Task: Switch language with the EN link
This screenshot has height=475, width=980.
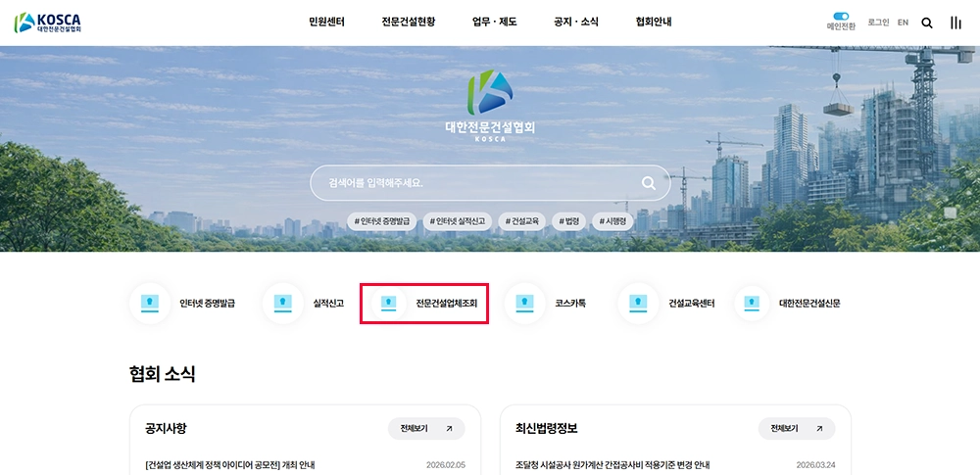Action: tap(903, 22)
